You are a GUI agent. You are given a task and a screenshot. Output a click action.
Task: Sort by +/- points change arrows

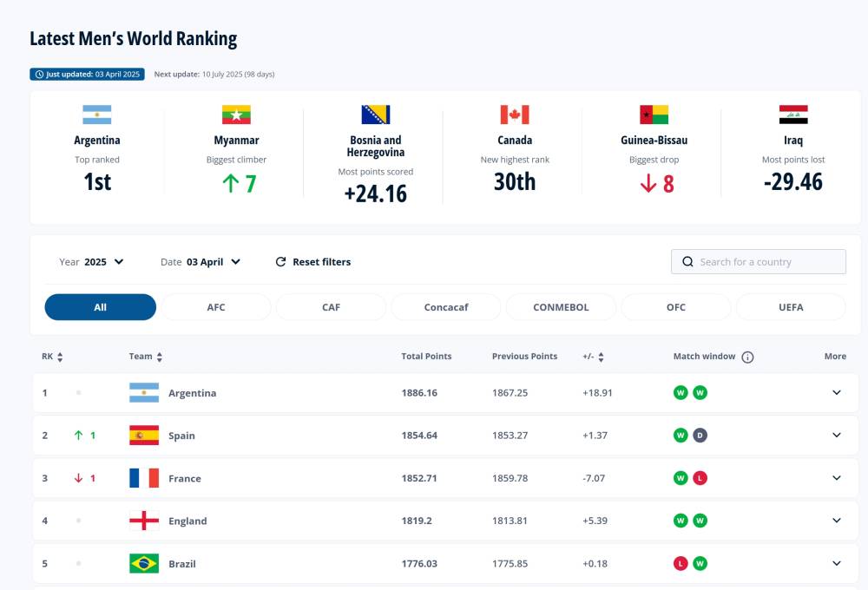[x=601, y=357]
